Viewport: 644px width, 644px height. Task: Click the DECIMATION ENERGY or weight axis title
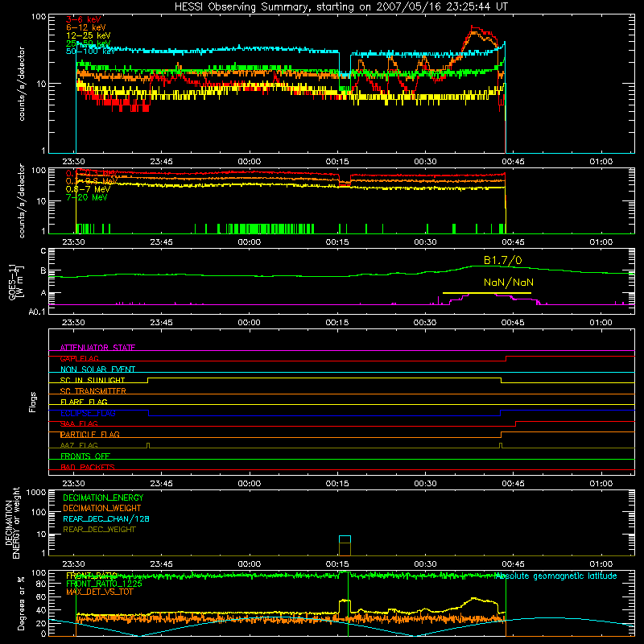pos(12,522)
